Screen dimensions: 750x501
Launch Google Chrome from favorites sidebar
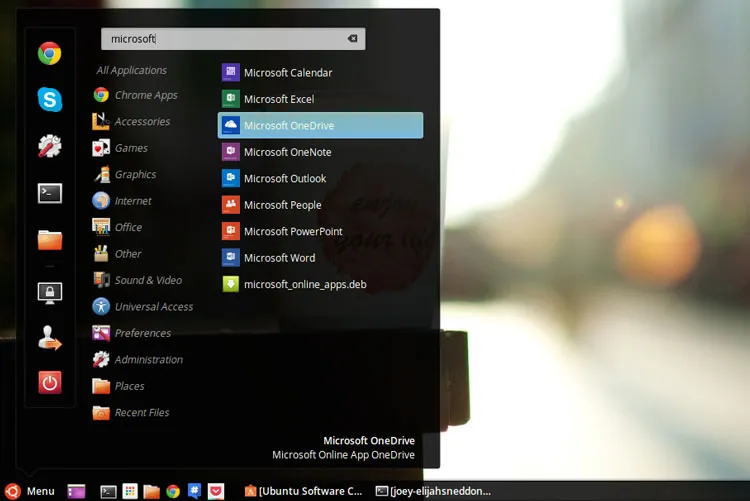pyautogui.click(x=50, y=53)
